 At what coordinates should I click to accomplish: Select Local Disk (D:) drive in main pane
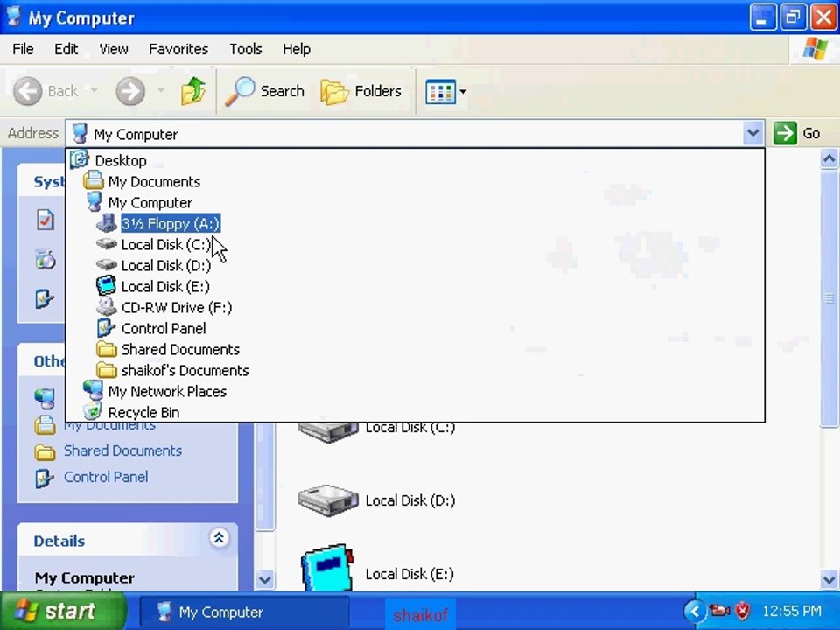click(376, 500)
